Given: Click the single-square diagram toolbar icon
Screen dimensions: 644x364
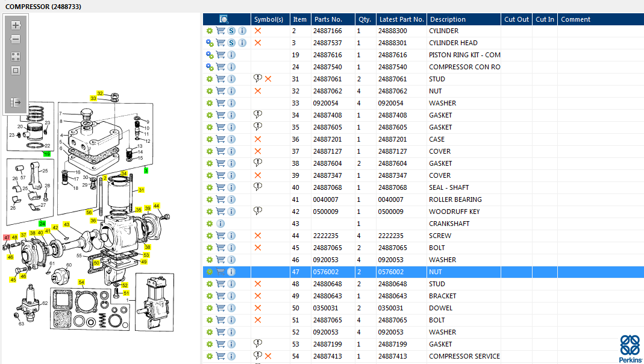Looking at the screenshot, I should point(16,71).
